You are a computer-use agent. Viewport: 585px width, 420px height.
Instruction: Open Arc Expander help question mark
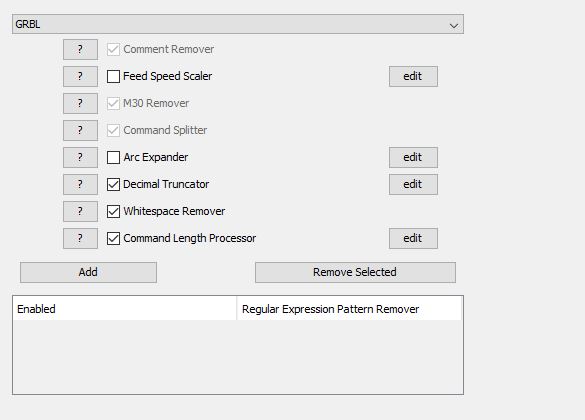coord(80,157)
